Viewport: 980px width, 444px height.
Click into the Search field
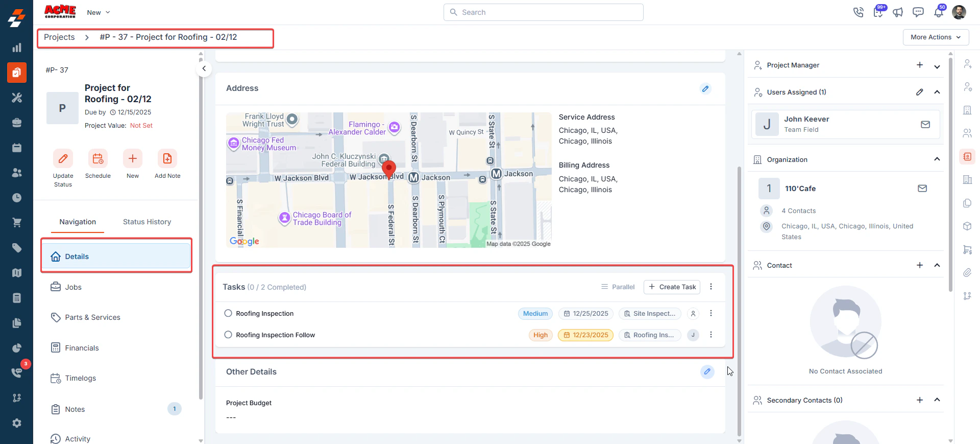coord(544,12)
